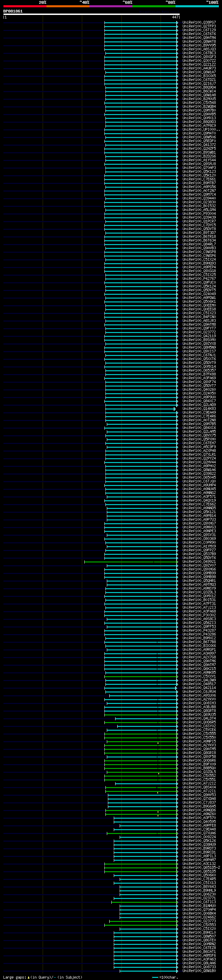Click the UniRef100_Q8LAA6 label
This screenshot has height=980, width=222.
click(199, 963)
